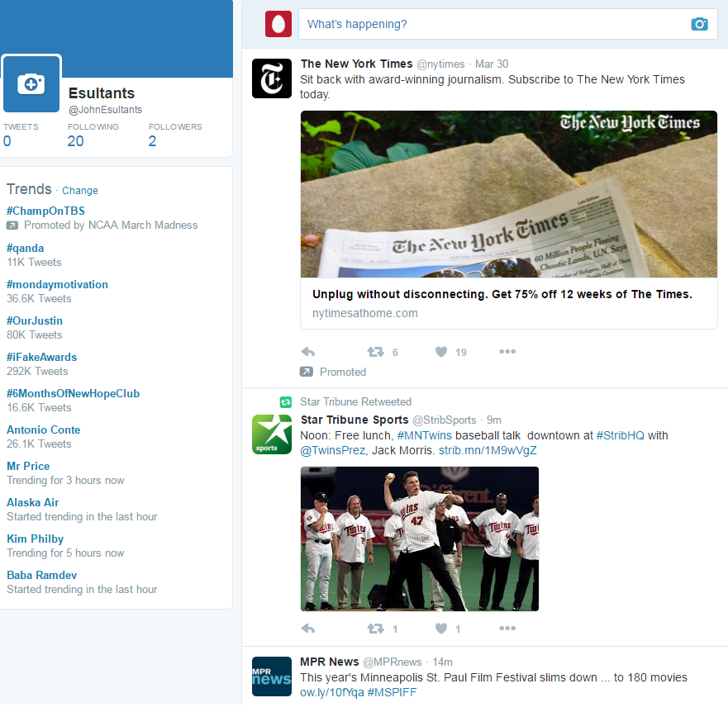Open the Alaska Air trend
The image size is (728, 712).
click(x=33, y=502)
